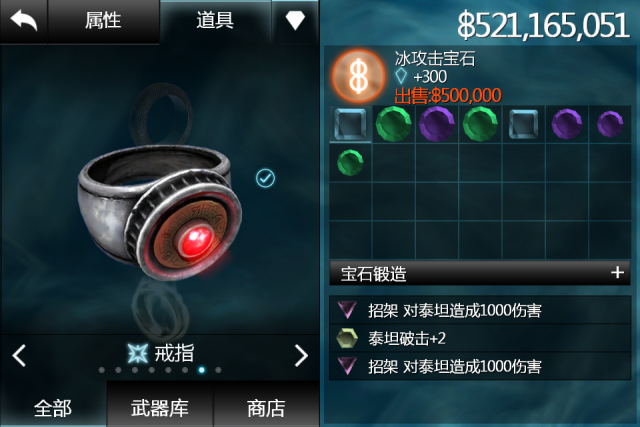Toggle the ring equipped checkmark

click(x=265, y=178)
